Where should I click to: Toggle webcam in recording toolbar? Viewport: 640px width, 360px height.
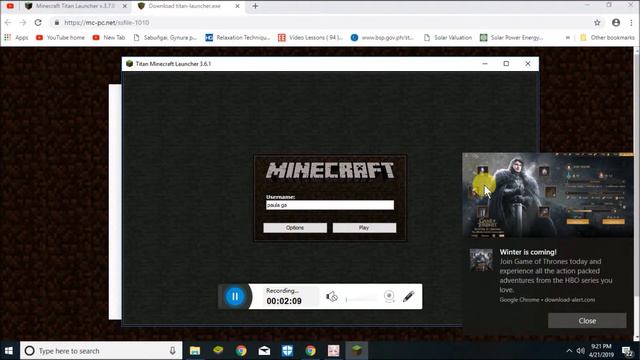pyautogui.click(x=389, y=296)
